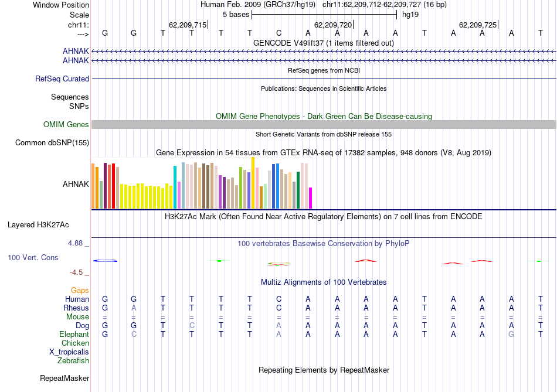This screenshot has height=392, width=557.
Task: Click the Mouse alignment row label
Action: tap(77, 317)
